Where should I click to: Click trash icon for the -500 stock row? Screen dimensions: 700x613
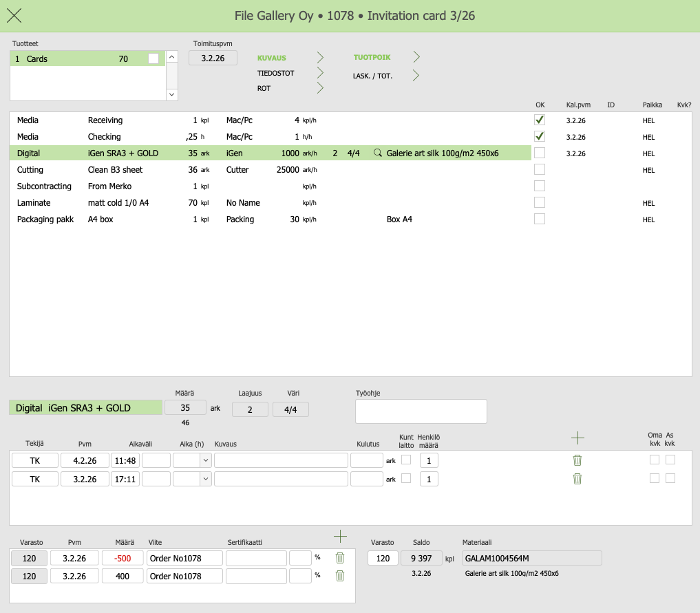[339, 558]
